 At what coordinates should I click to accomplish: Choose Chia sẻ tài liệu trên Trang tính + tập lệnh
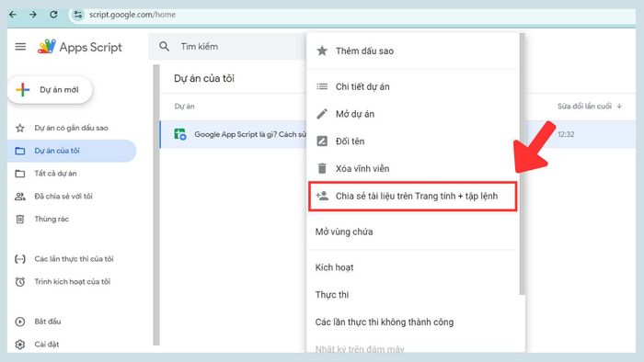click(413, 196)
